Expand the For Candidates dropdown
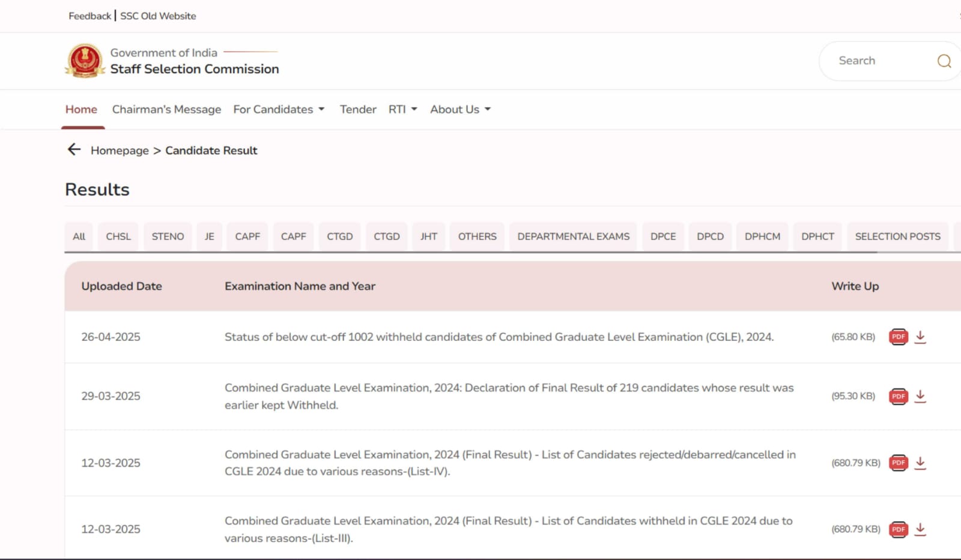 pos(279,109)
